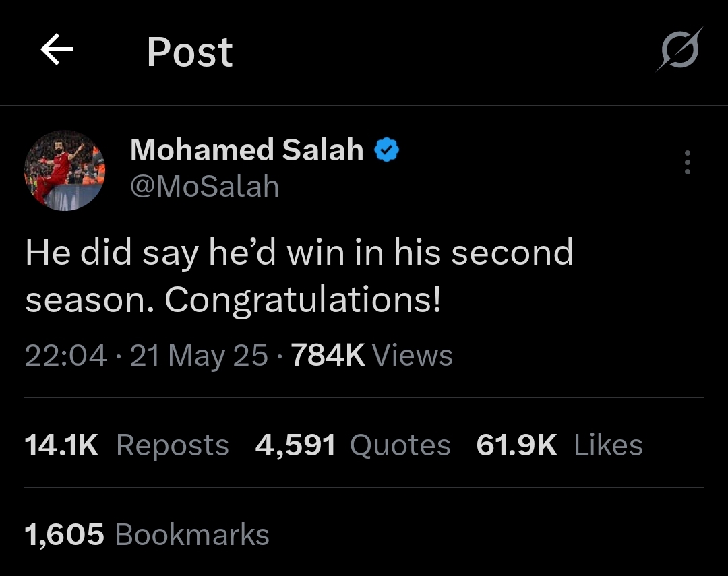Tap the 21 May 25 date
The height and width of the screenshot is (576, 728).
[199, 356]
